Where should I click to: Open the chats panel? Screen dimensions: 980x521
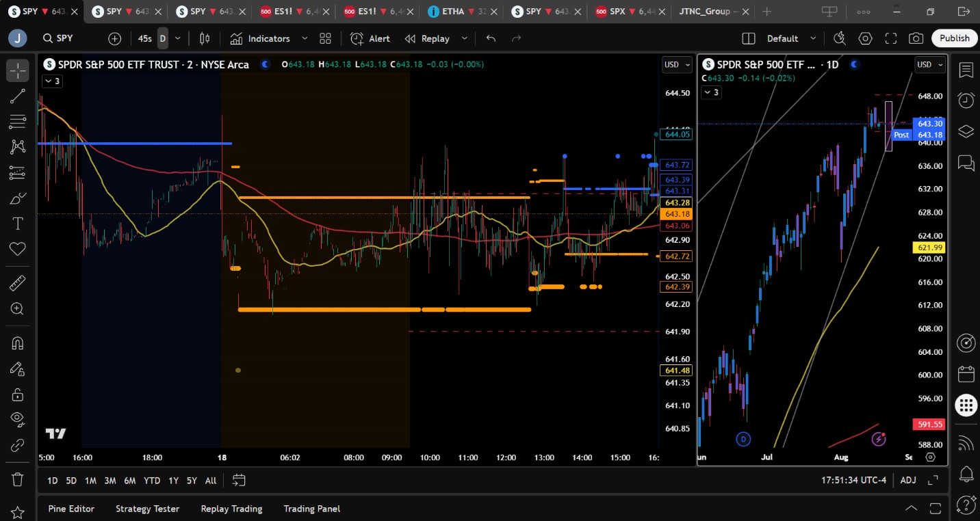pyautogui.click(x=966, y=162)
